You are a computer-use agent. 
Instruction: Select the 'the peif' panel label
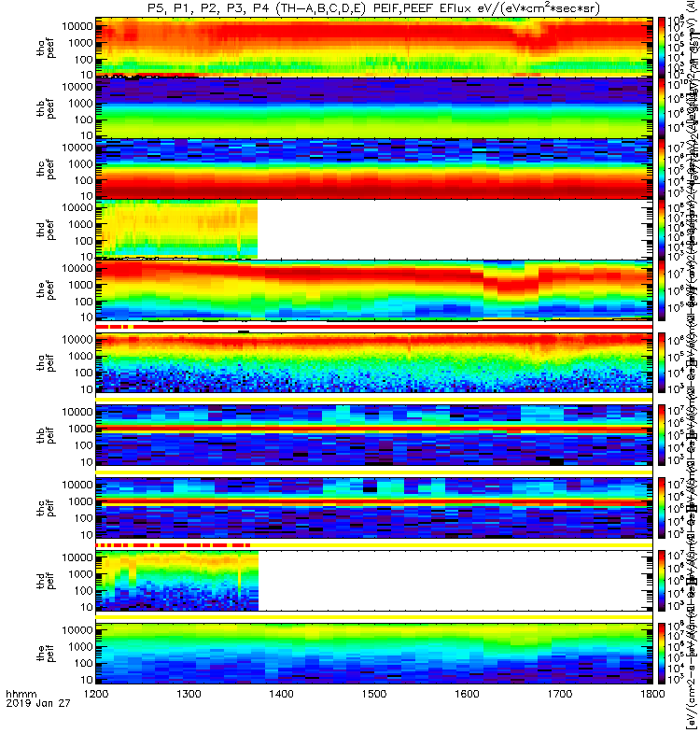(46, 653)
